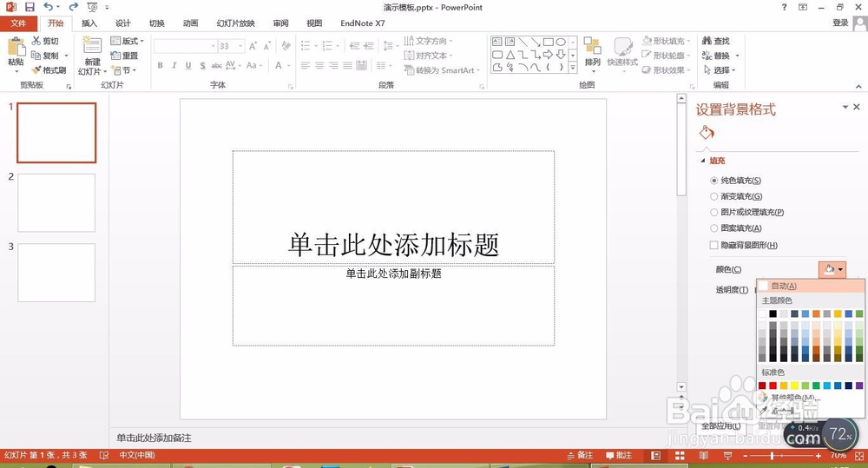The height and width of the screenshot is (468, 868).
Task: Open 快速样式 quick styles
Action: click(622, 53)
